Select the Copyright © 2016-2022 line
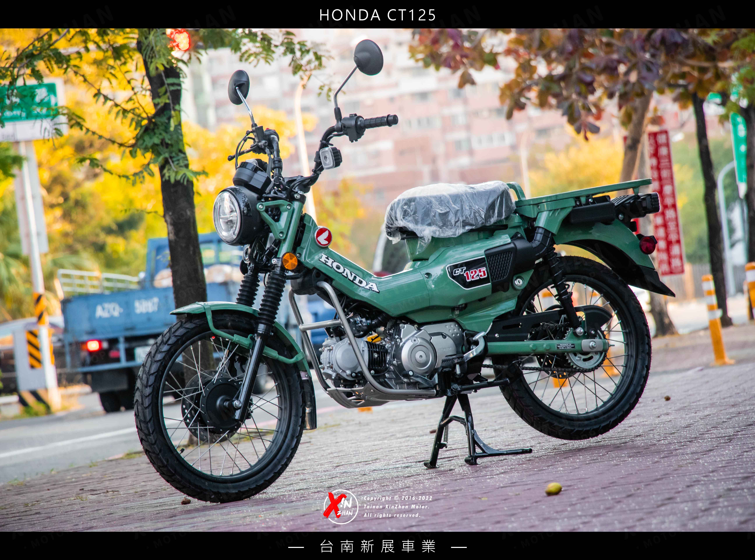Screen dimensions: 755x560 398,498
